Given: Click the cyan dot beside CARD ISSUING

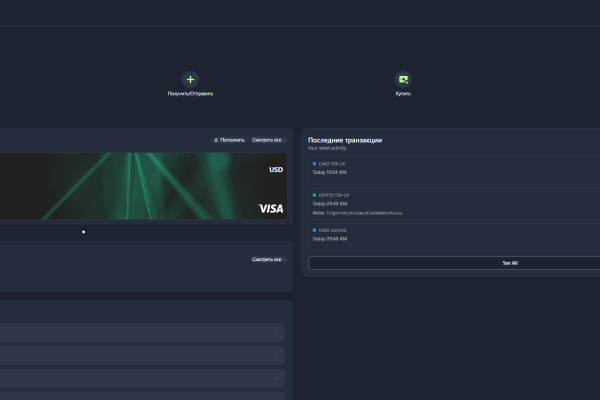Looking at the screenshot, I should tap(314, 230).
